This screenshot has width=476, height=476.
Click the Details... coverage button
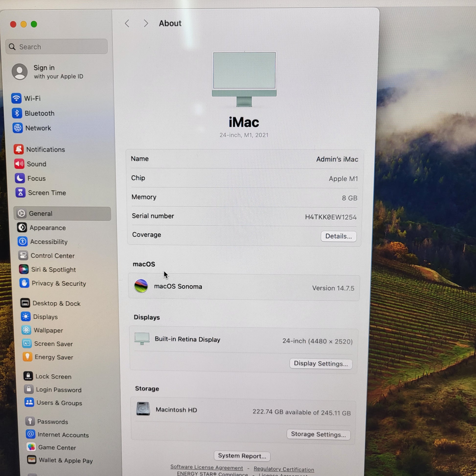click(339, 236)
